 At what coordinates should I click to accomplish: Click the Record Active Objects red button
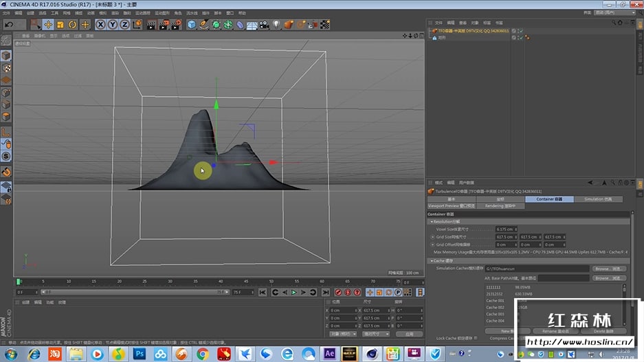[338, 292]
